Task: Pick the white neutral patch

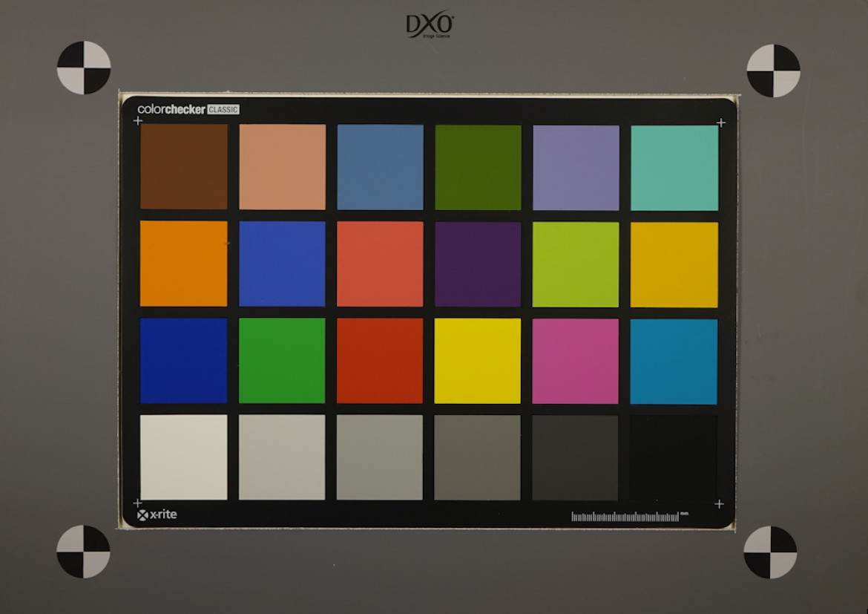Action: point(184,457)
